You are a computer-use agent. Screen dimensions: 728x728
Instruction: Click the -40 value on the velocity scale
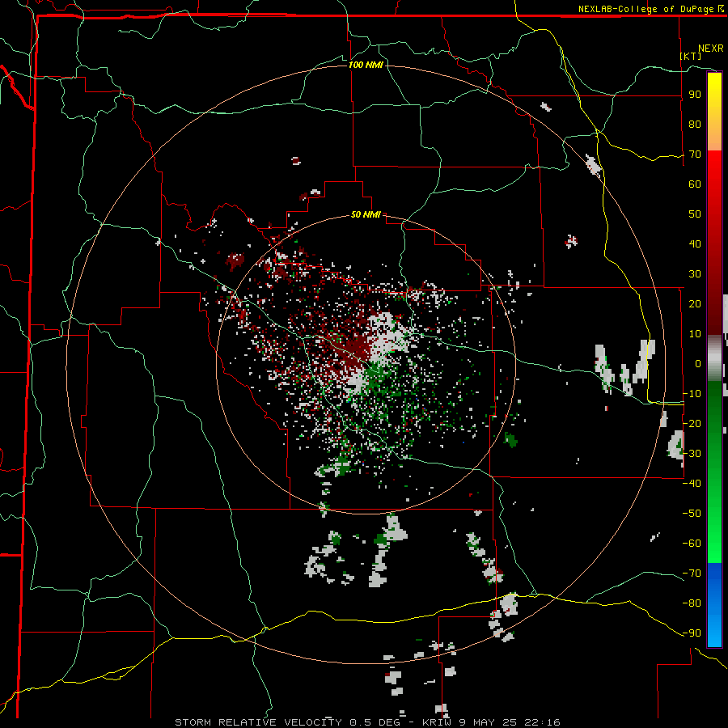pyautogui.click(x=692, y=484)
